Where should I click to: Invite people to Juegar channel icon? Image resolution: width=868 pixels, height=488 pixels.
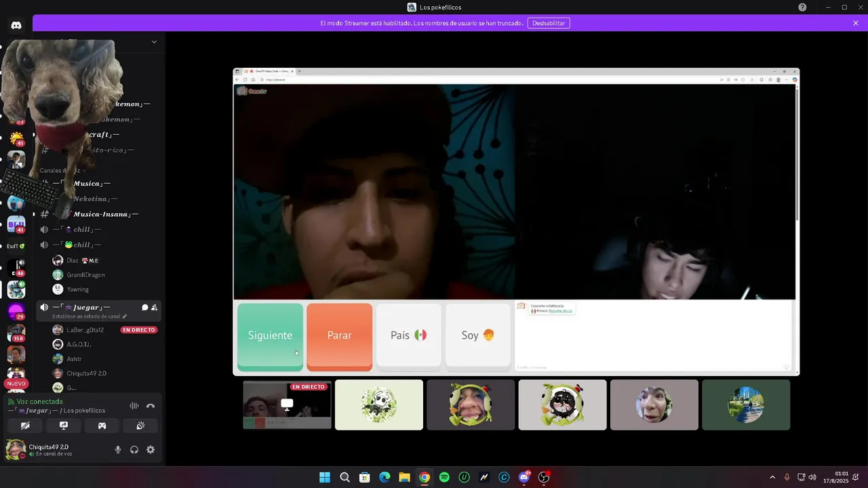pyautogui.click(x=155, y=308)
